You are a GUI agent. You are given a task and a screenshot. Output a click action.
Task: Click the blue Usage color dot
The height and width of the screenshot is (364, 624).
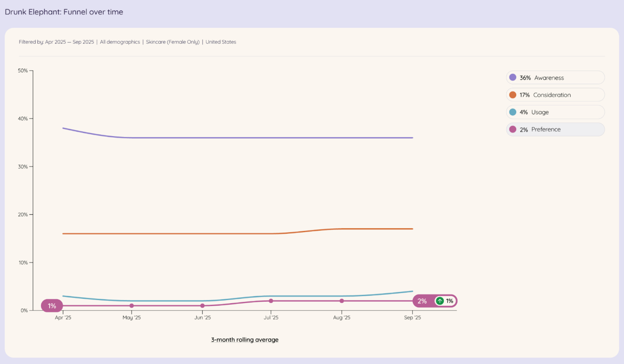[x=513, y=112]
